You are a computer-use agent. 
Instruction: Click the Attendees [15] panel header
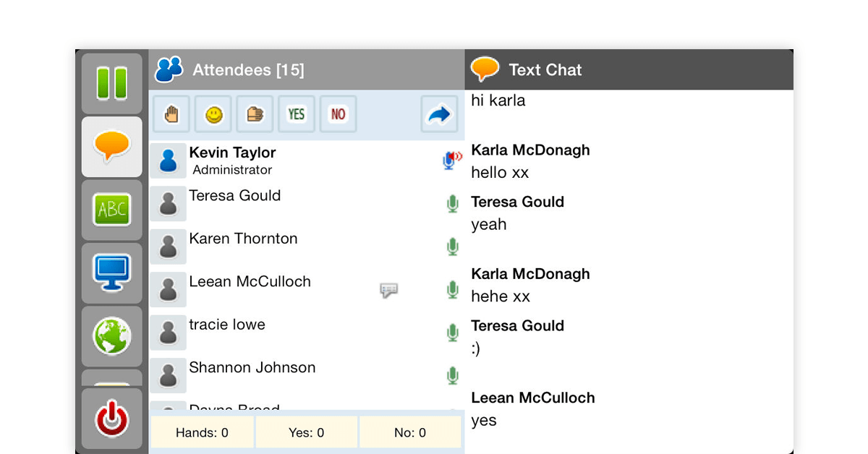coord(247,70)
